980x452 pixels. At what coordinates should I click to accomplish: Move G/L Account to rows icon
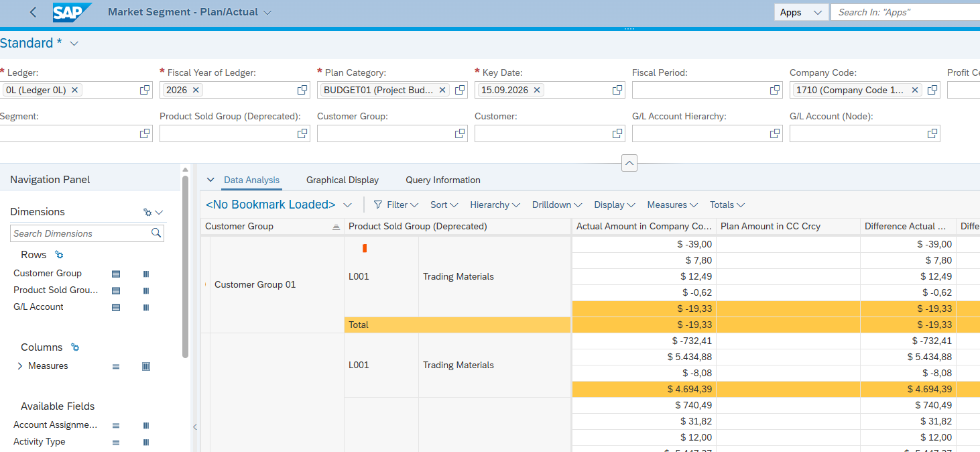[116, 307]
